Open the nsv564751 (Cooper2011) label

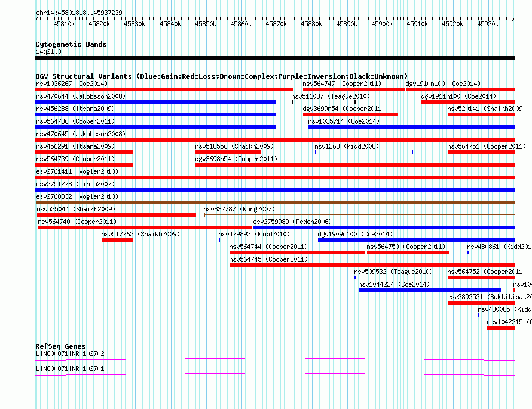click(x=487, y=146)
